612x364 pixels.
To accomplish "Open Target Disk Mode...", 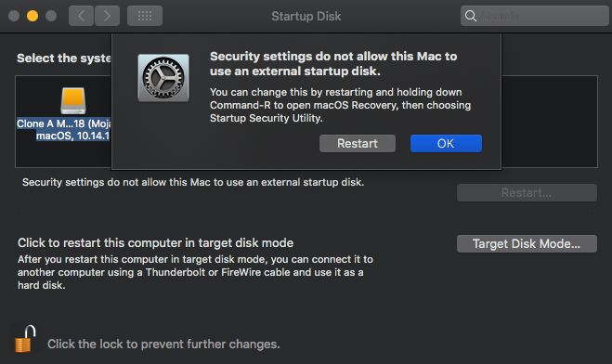I will (527, 244).
